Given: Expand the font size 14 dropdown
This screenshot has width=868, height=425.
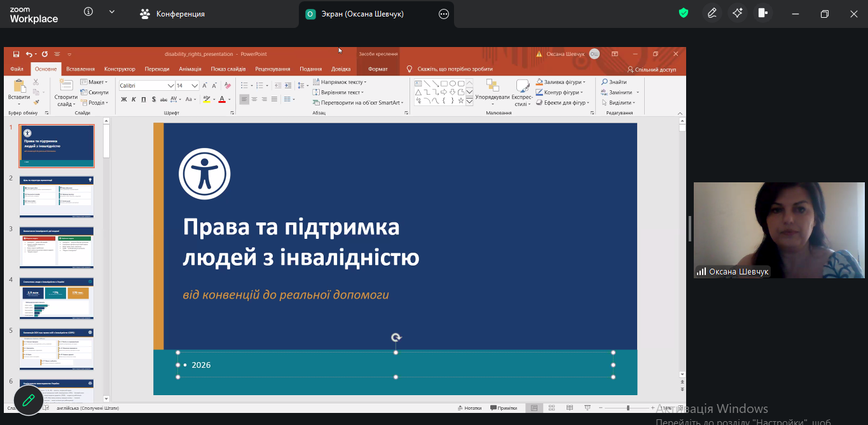Looking at the screenshot, I should [195, 86].
